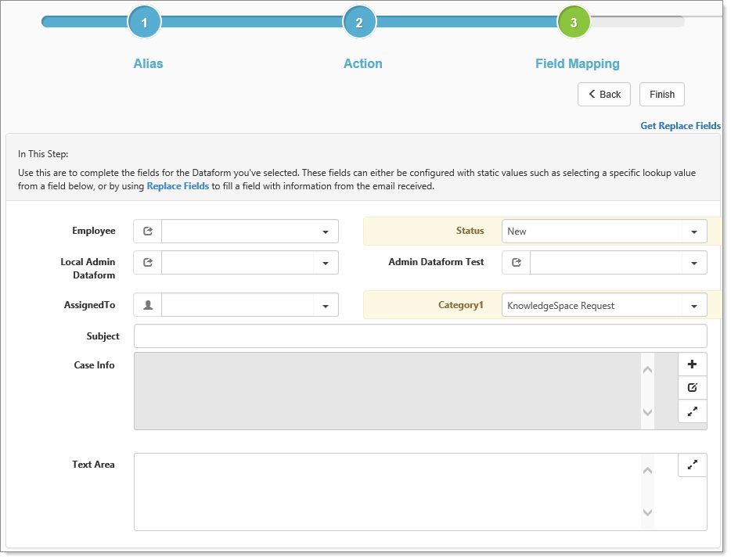731x560 pixels.
Task: Go to step 1 Alias
Action: [144, 23]
